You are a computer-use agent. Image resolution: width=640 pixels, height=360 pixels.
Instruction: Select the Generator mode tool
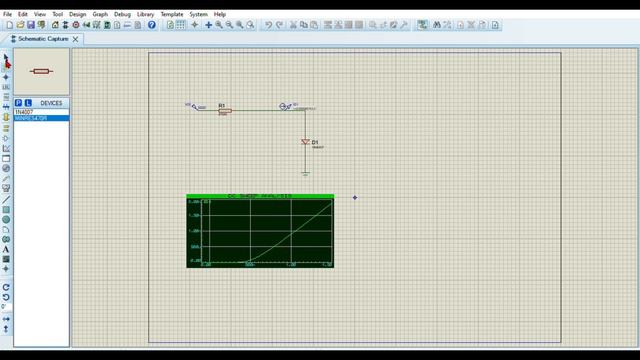(x=6, y=168)
